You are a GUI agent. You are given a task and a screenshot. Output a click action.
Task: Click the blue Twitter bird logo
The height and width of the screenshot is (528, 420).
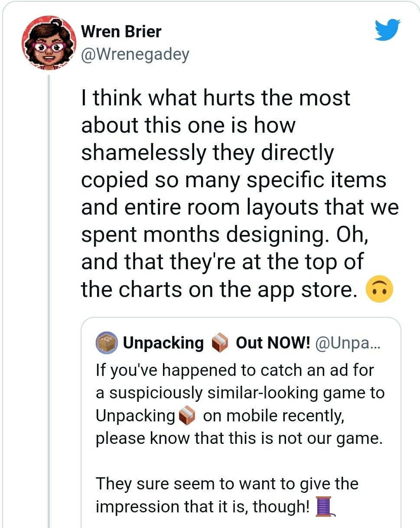pyautogui.click(x=387, y=31)
